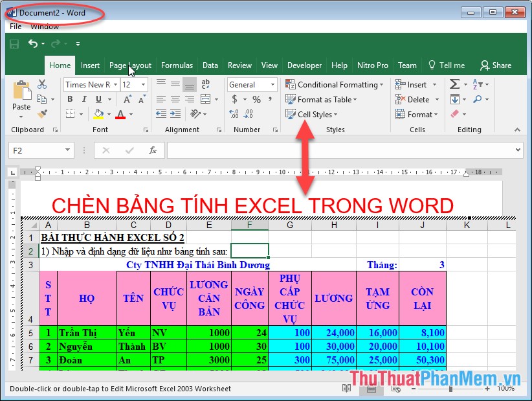Click Format cells button
Viewport: 532px width, 401px height.
click(x=417, y=115)
